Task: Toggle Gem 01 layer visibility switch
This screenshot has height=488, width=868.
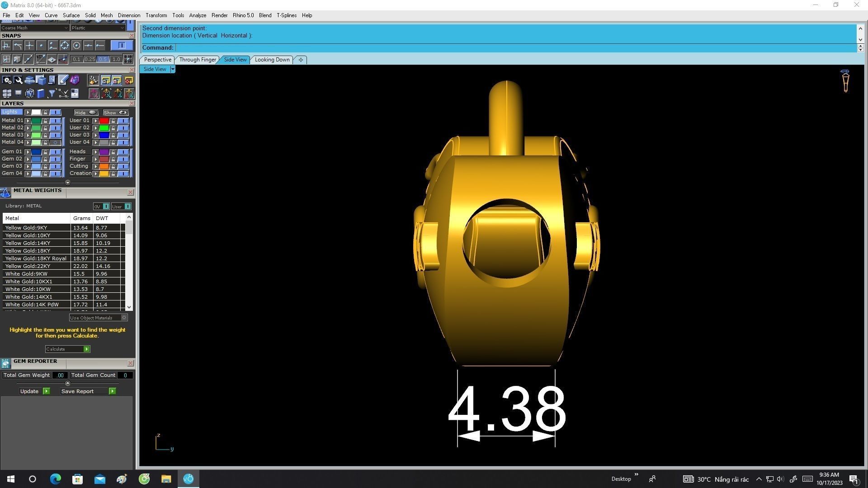Action: tap(55, 152)
